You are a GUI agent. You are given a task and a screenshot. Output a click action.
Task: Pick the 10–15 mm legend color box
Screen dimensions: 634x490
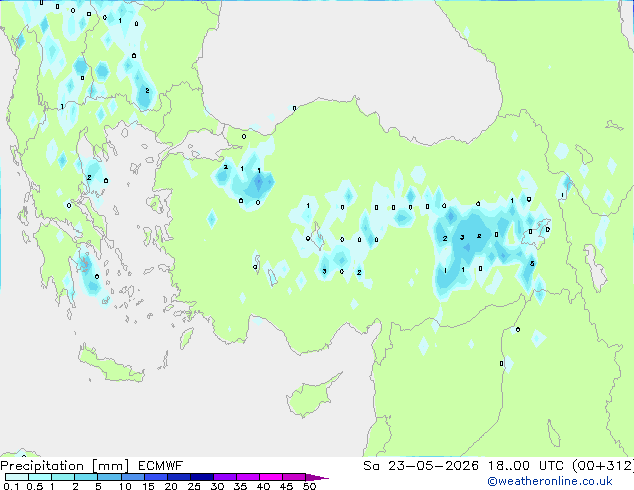[132, 477]
